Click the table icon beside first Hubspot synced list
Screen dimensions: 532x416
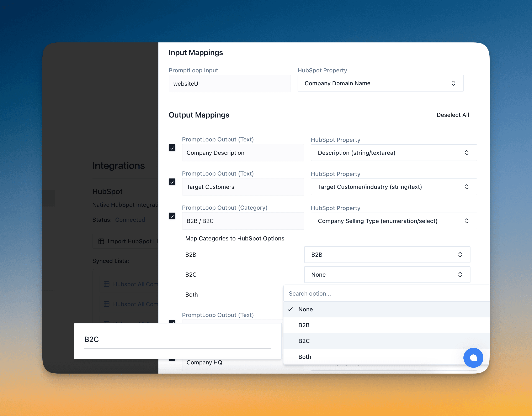pos(106,284)
